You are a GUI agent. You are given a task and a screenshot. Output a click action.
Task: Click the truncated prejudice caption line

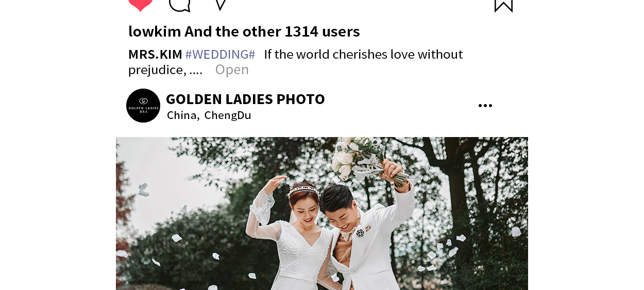click(x=165, y=70)
